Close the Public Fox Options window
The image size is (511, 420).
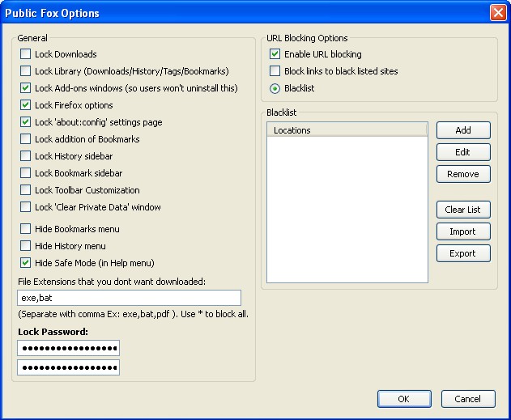click(498, 13)
